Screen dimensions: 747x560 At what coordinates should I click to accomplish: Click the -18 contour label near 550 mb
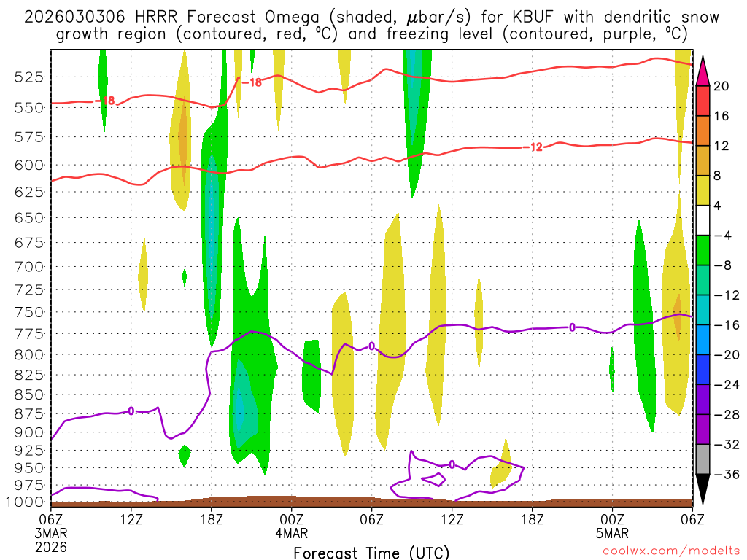(x=105, y=101)
